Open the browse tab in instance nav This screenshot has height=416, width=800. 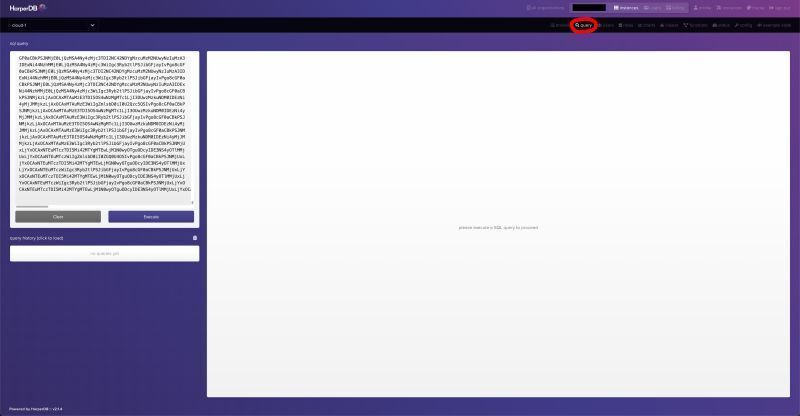pyautogui.click(x=559, y=25)
